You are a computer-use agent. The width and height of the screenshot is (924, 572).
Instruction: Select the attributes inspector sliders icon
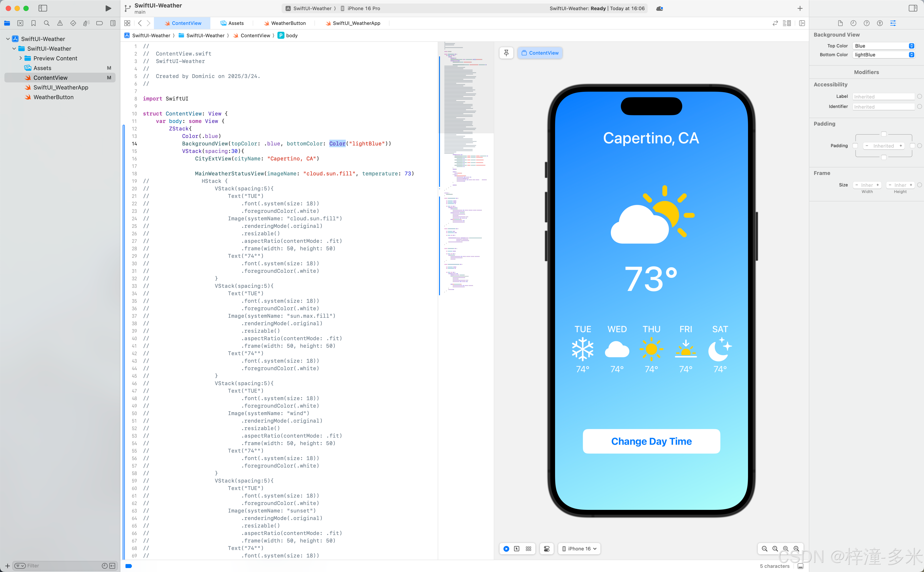[x=893, y=23]
